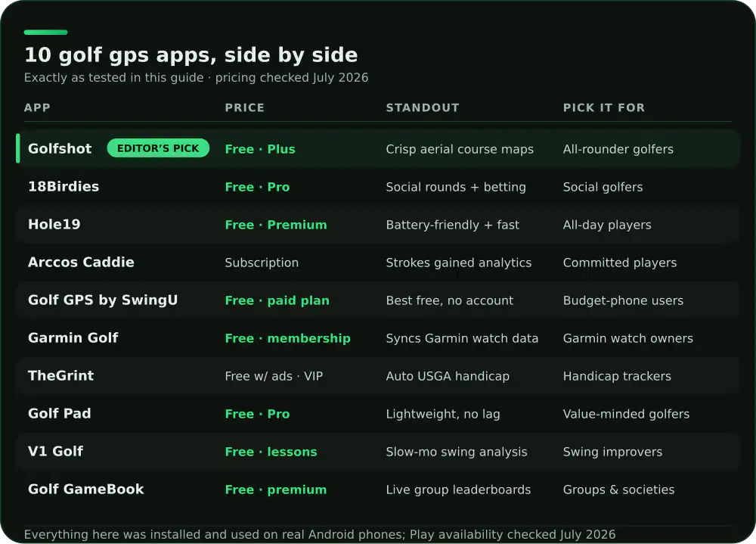Click 'Strokes gained analytics' standout
The image size is (756, 544).
[459, 263]
